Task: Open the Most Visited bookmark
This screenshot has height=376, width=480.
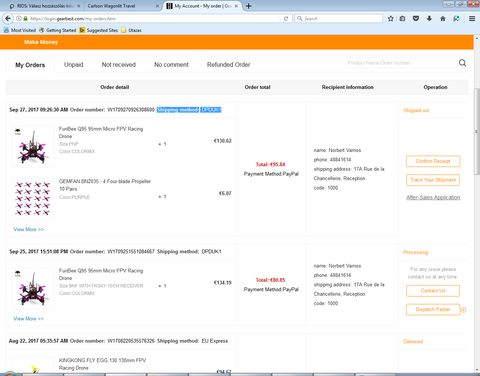Action: point(20,30)
